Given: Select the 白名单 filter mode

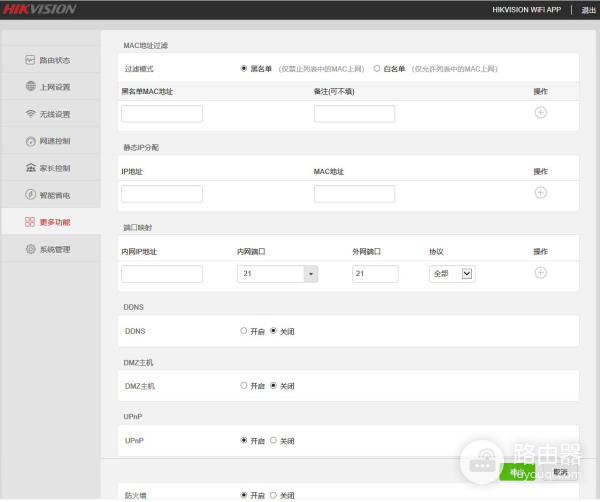Looking at the screenshot, I should (x=377, y=68).
